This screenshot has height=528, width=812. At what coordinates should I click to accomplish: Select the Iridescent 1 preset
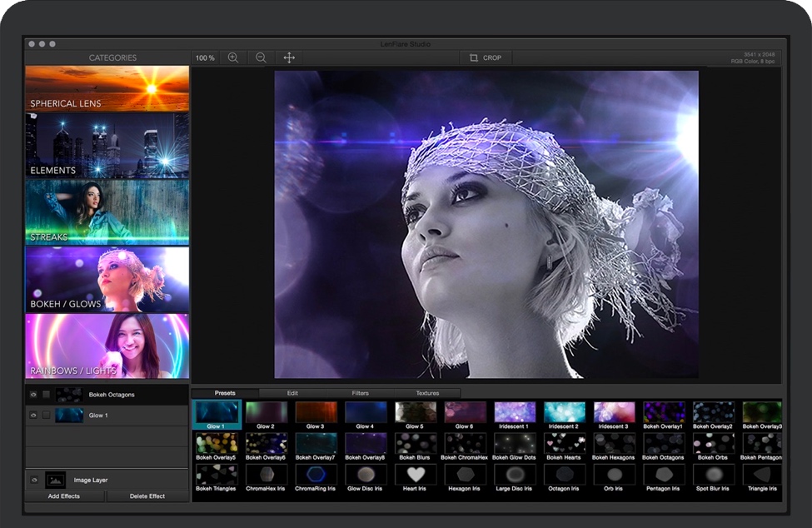click(514, 412)
